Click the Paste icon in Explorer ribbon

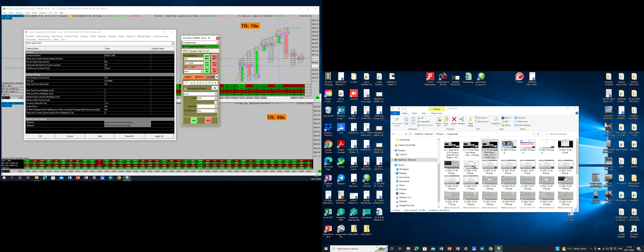(413, 120)
